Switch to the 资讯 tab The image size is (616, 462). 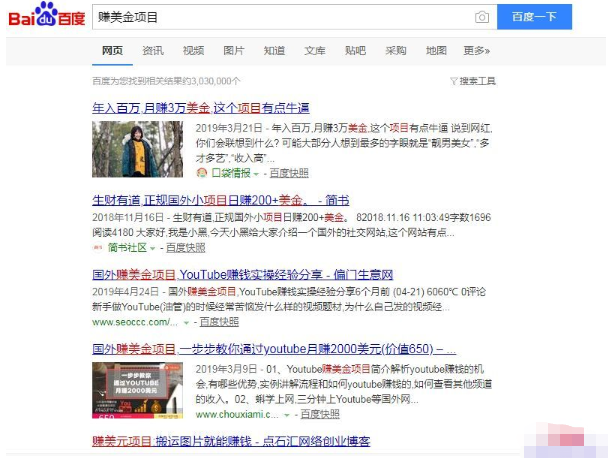[153, 51]
